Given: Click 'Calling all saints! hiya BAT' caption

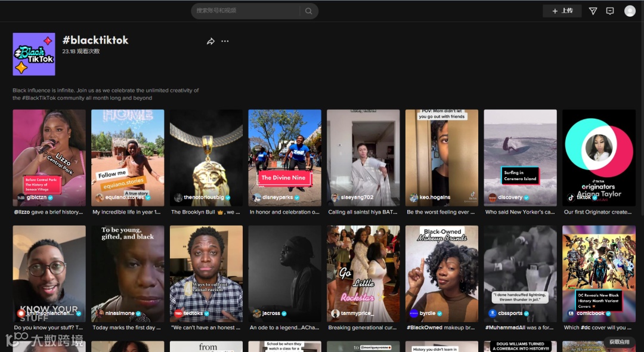Looking at the screenshot, I should tap(363, 212).
